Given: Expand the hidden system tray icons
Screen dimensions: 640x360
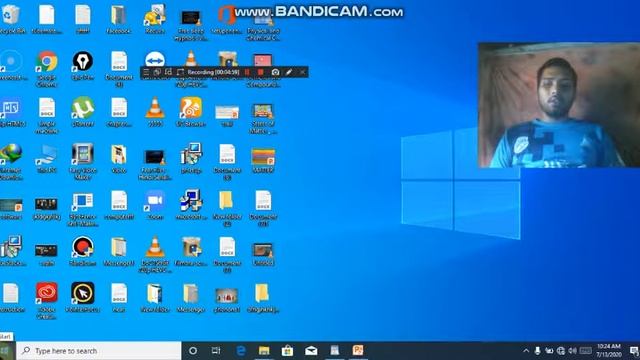Looking at the screenshot, I should pyautogui.click(x=526, y=351).
